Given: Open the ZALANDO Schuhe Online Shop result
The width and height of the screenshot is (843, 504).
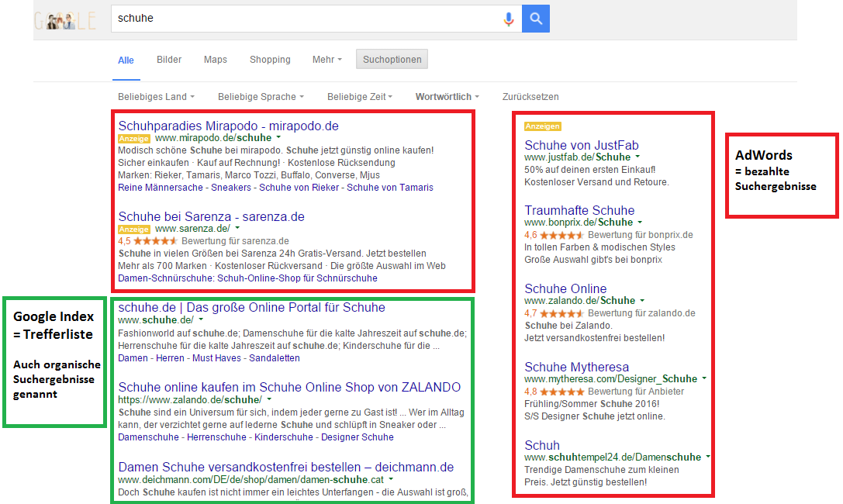Looking at the screenshot, I should click(289, 387).
